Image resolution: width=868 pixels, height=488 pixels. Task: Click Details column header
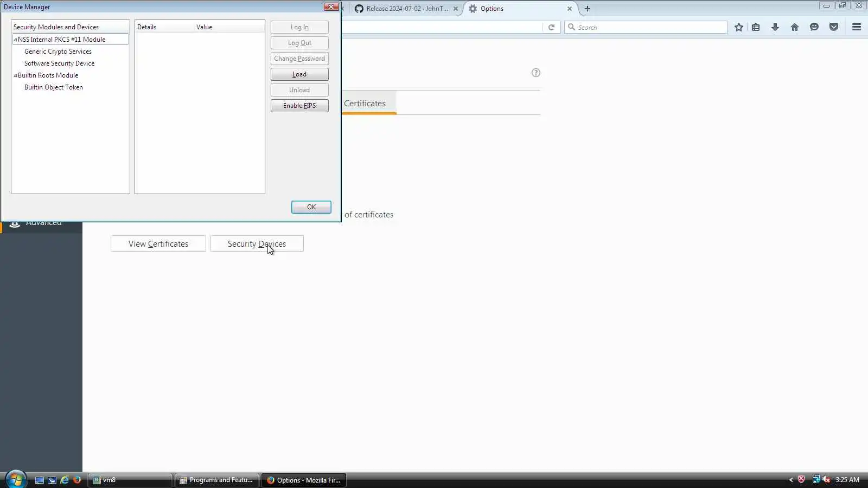point(164,27)
